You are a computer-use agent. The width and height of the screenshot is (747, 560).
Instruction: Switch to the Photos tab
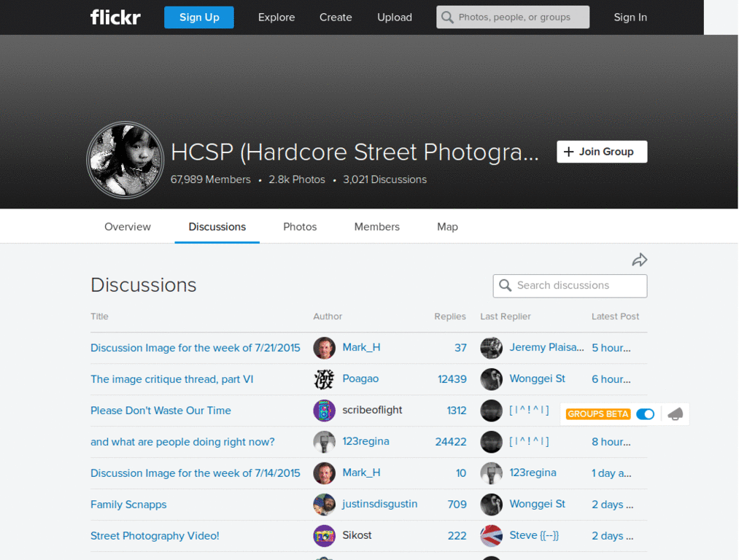click(299, 227)
